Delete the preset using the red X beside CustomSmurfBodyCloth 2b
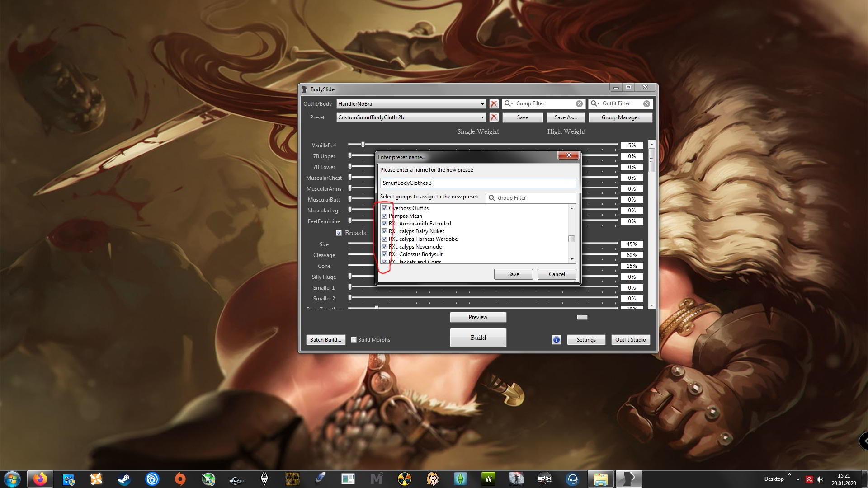Image resolution: width=868 pixels, height=488 pixels. [494, 117]
